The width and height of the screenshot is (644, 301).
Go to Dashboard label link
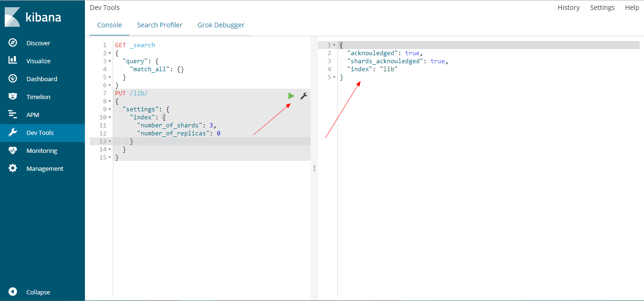(42, 79)
